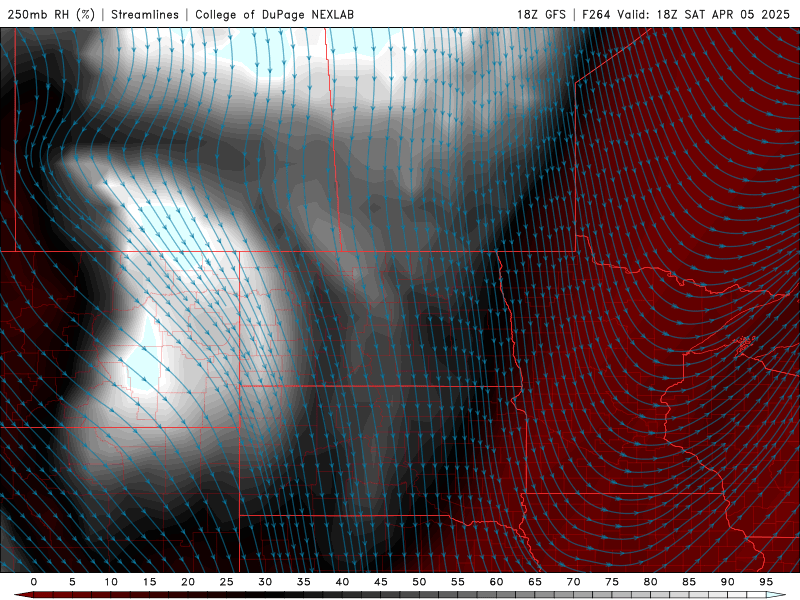This screenshot has height=600, width=800.
Task: Click the 10 value on color scale
Action: coord(111,582)
